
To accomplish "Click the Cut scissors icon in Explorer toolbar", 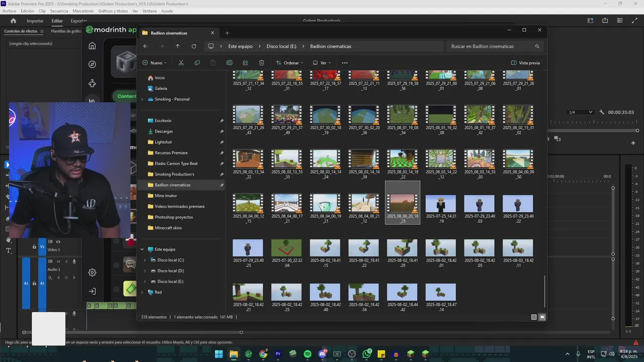I will click(x=181, y=63).
